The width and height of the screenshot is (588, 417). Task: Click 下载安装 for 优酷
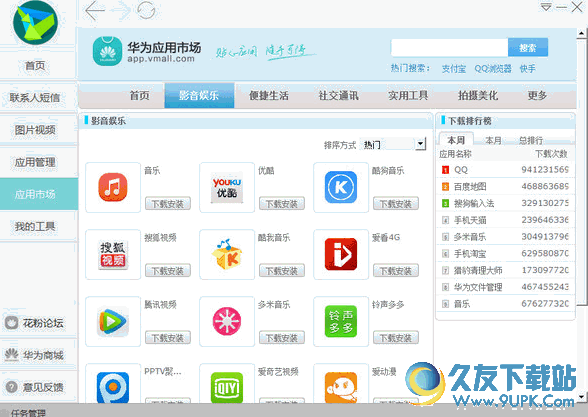282,204
